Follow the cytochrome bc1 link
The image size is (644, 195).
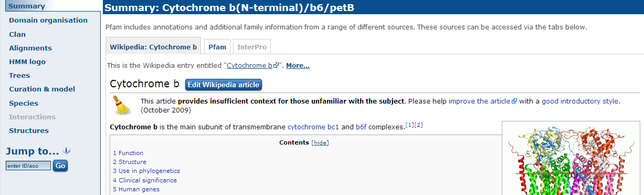[x=313, y=127]
